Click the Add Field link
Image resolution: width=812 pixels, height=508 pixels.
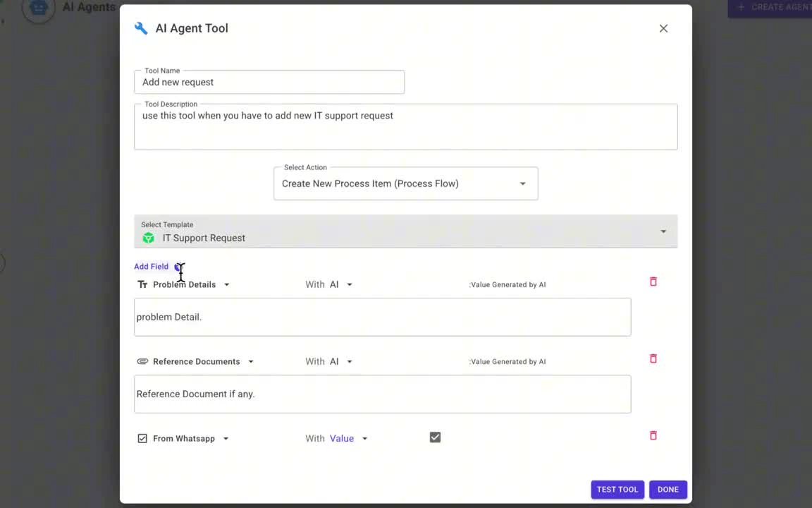[152, 267]
